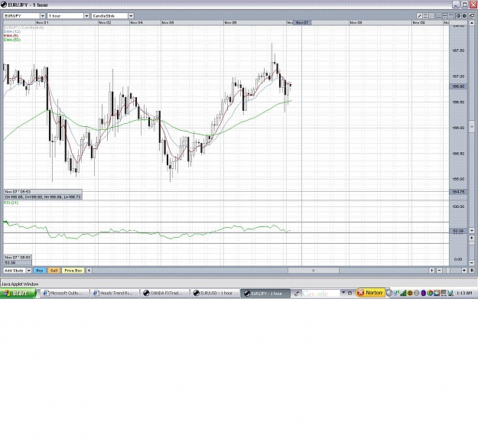
Task: Click the right scroll arrow of chart scrollbar
Action: pyautogui.click(x=432, y=271)
